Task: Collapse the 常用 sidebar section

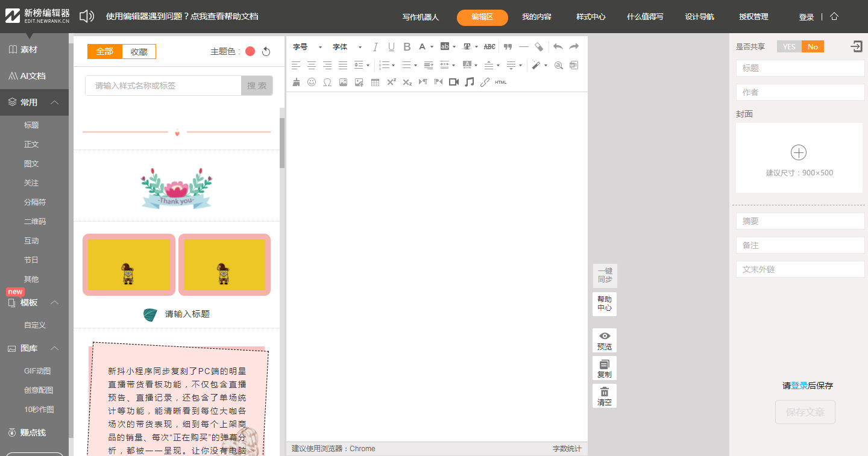Action: pyautogui.click(x=54, y=102)
